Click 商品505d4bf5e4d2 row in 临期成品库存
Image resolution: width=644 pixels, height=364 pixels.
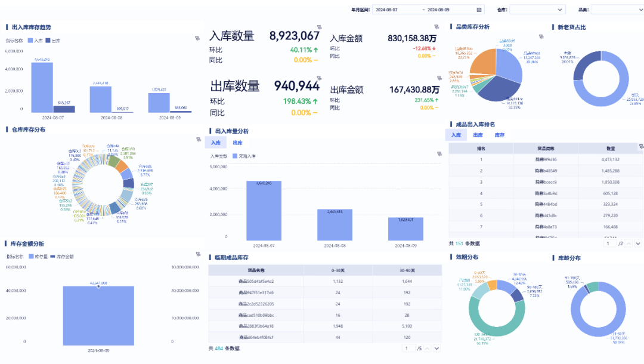coord(325,282)
